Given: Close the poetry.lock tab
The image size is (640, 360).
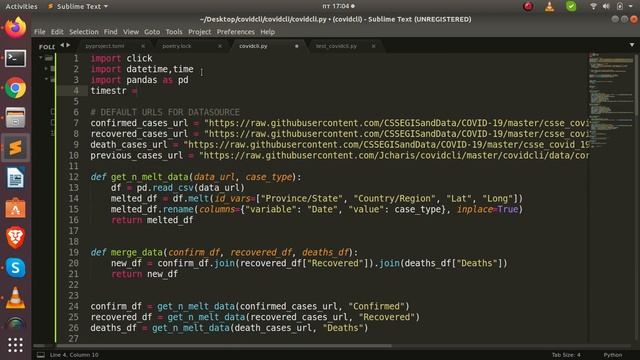Looking at the screenshot, I should (220, 46).
